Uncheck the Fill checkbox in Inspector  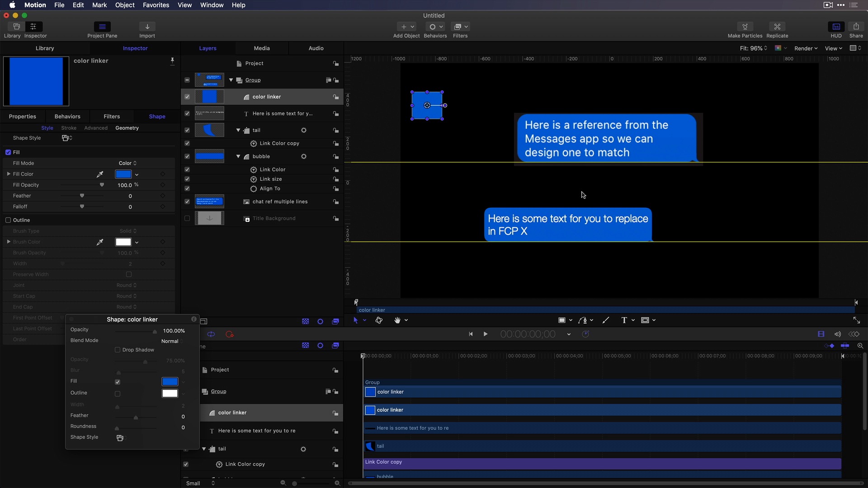(8, 152)
